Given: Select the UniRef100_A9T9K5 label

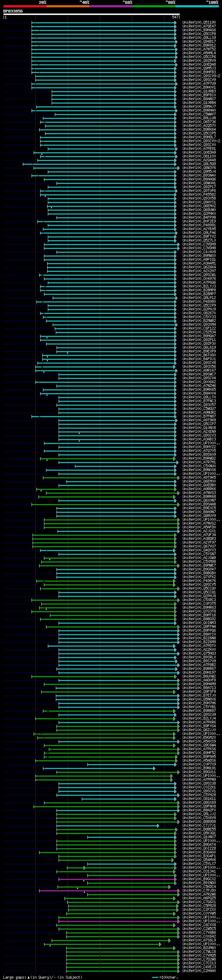Looking at the screenshot, I should click(x=199, y=477).
